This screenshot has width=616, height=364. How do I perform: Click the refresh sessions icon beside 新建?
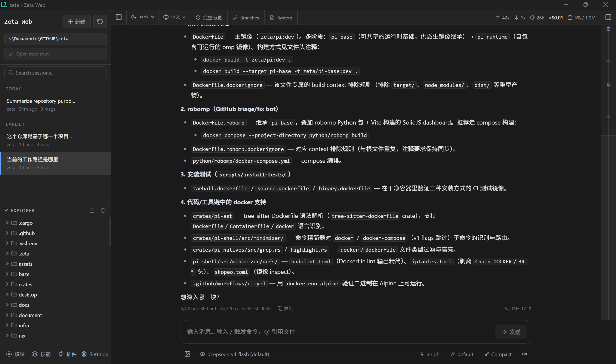click(100, 22)
